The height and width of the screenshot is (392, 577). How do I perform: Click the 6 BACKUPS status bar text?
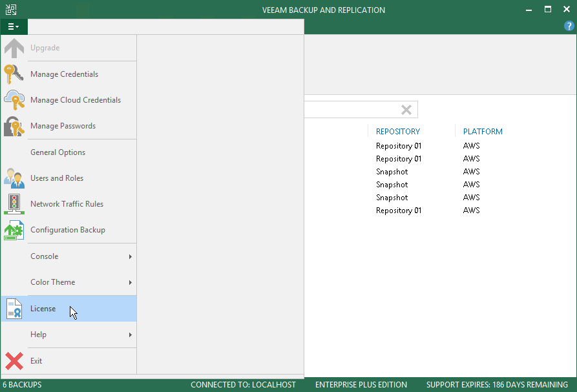click(22, 385)
